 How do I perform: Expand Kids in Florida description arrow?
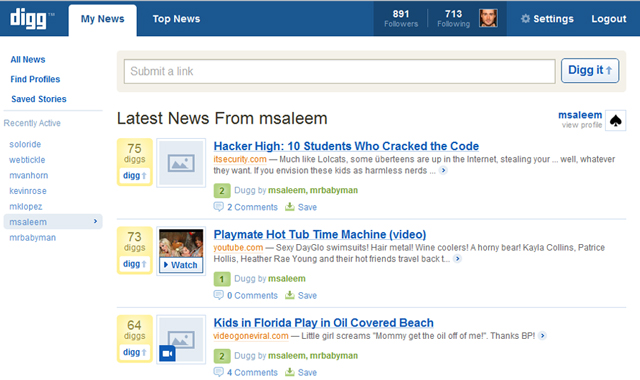542,336
